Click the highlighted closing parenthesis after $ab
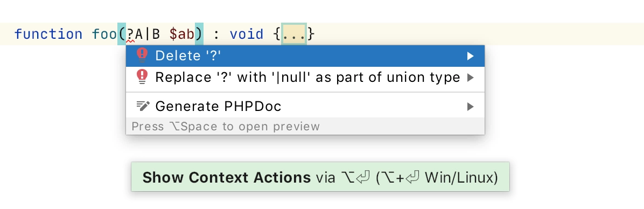 (x=199, y=34)
